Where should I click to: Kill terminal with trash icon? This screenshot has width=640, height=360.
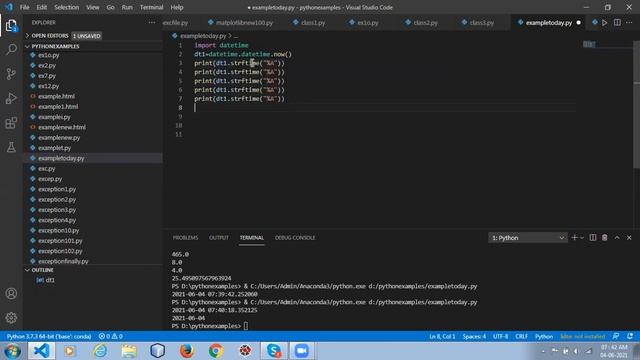pyautogui.click(x=605, y=238)
